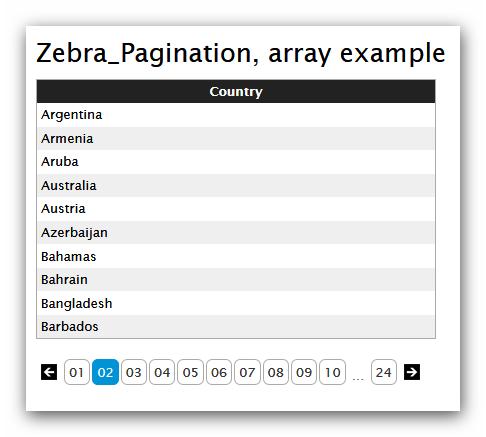Viewport: 486px width, 437px height.
Task: Open page 03 in pagination
Action: [x=134, y=372]
